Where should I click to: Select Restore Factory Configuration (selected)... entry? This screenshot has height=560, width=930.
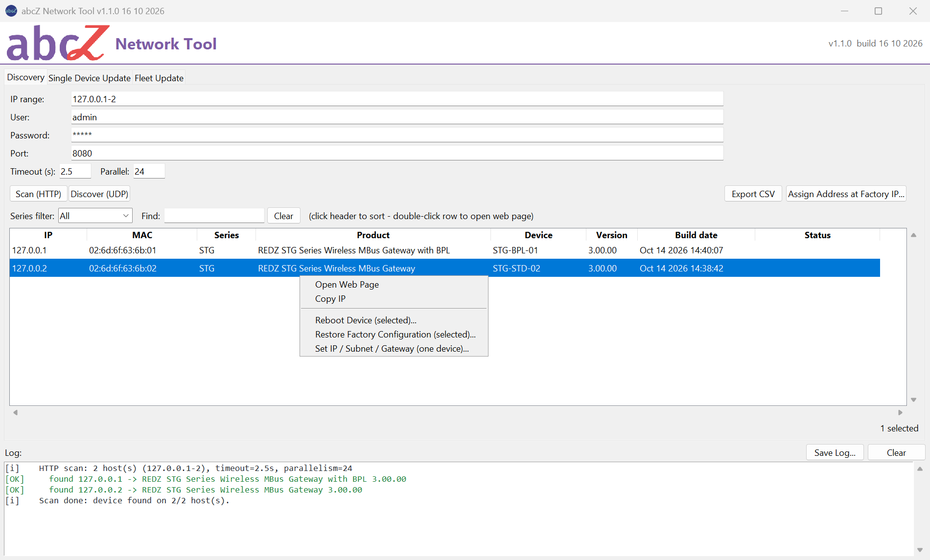(x=395, y=334)
